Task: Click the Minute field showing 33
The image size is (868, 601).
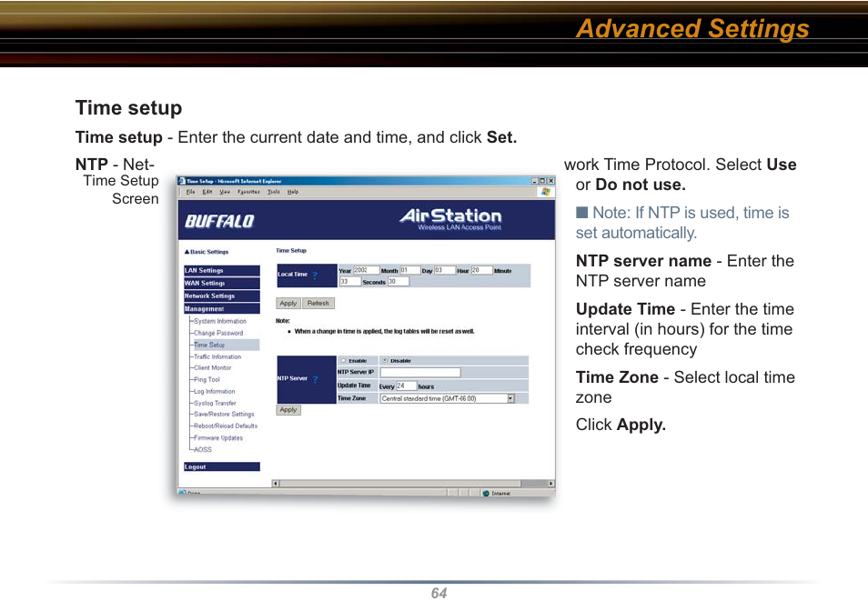Action: click(x=350, y=282)
